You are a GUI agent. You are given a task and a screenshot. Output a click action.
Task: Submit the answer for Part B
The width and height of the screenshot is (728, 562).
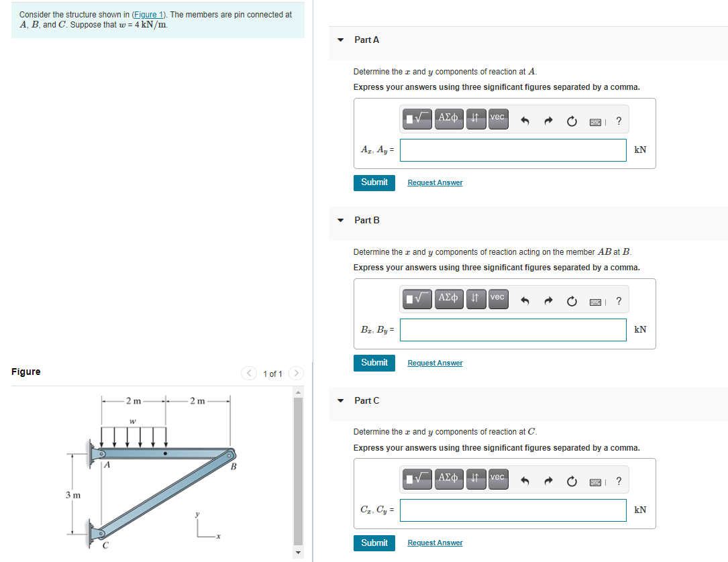pyautogui.click(x=374, y=362)
